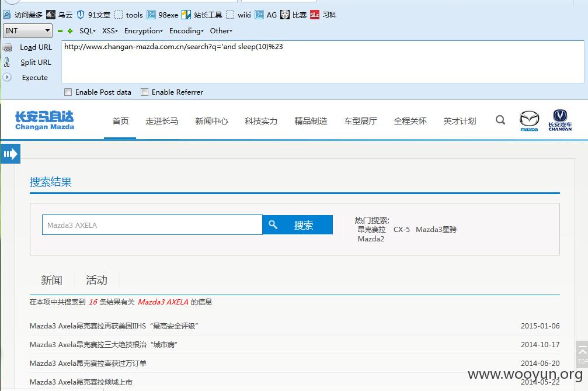This screenshot has height=391, width=588.
Task: Click Execute label
Action: tap(35, 78)
